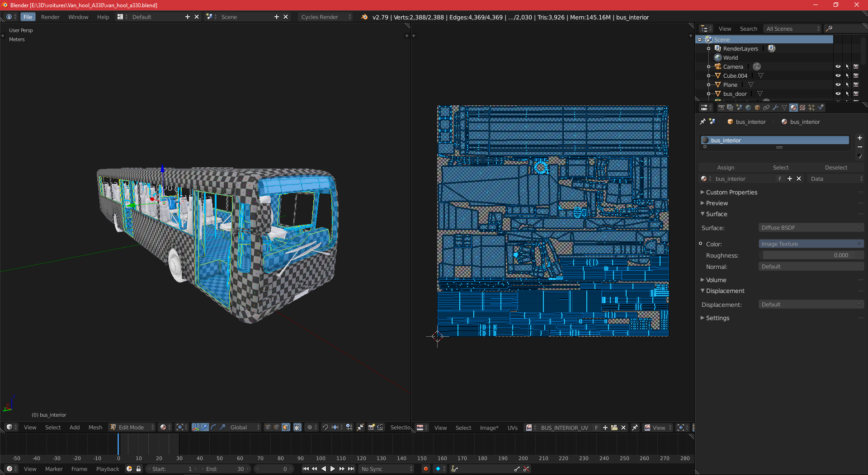Open image file with folder icon
The height and width of the screenshot is (475, 868).
click(614, 428)
